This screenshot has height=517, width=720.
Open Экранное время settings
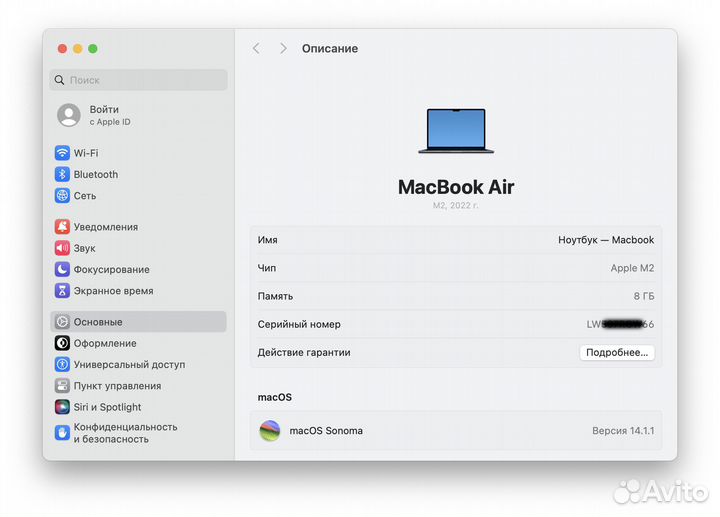(x=138, y=291)
